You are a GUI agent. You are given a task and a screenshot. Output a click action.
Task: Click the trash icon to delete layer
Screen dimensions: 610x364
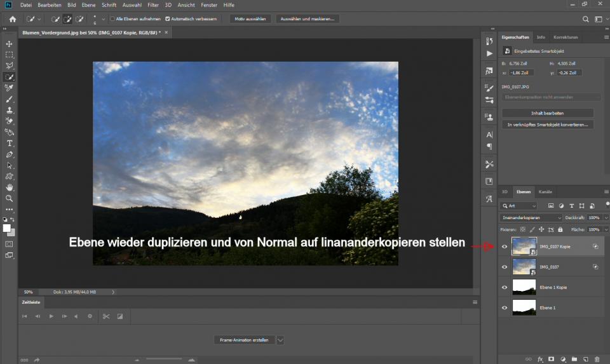click(597, 359)
